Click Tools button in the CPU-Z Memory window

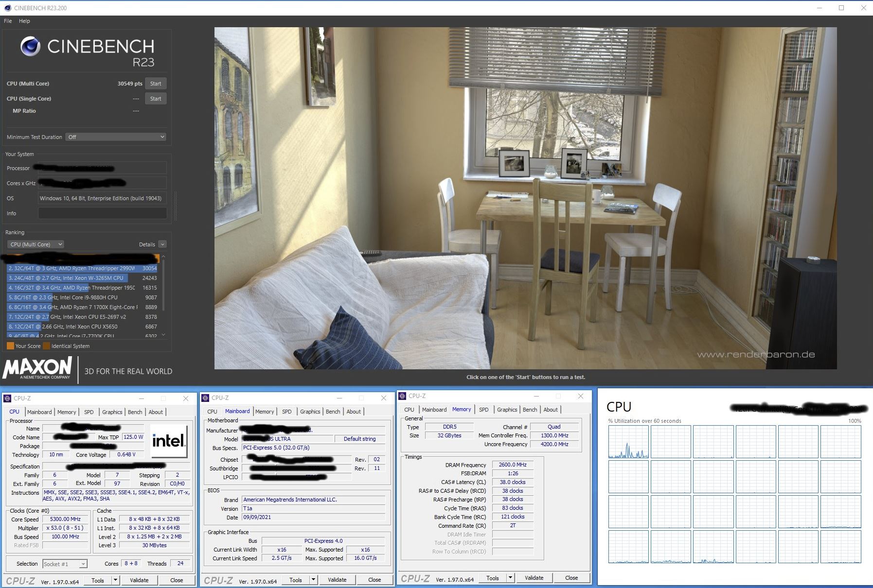[x=493, y=578]
